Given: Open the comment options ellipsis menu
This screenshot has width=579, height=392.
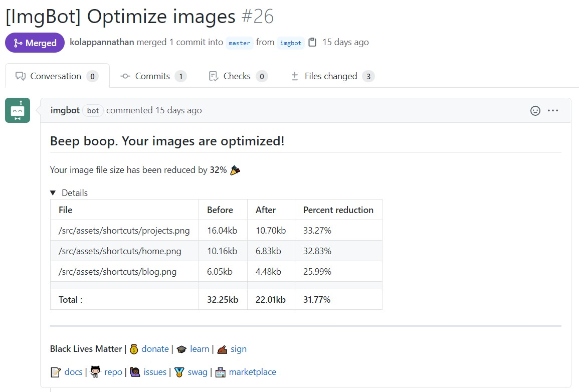Looking at the screenshot, I should (x=553, y=110).
